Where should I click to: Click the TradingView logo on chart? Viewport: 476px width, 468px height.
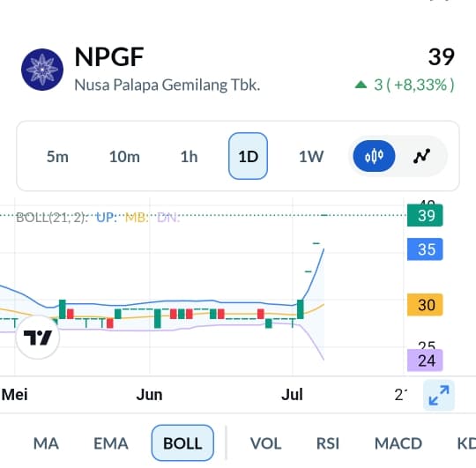coord(38,338)
